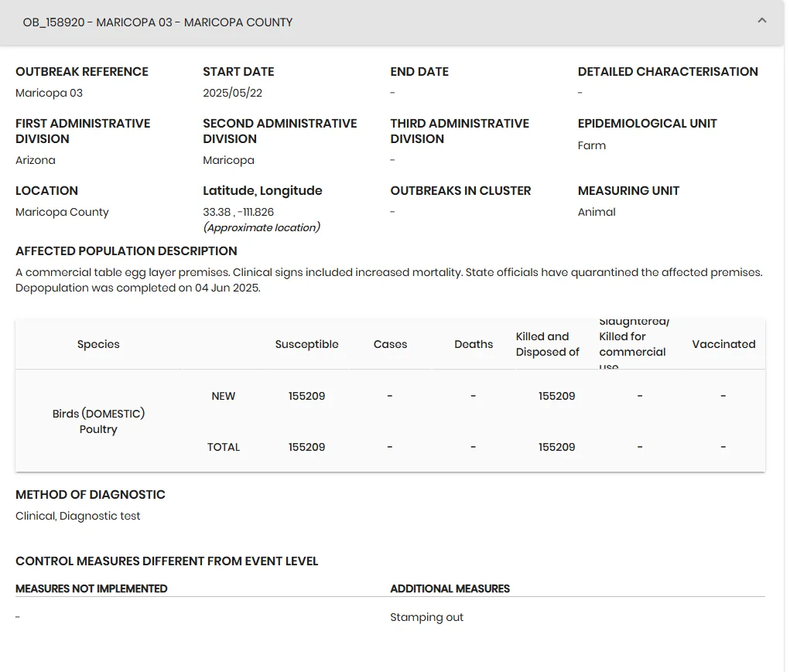
Task: Click the 'Species' column header
Action: 98,344
